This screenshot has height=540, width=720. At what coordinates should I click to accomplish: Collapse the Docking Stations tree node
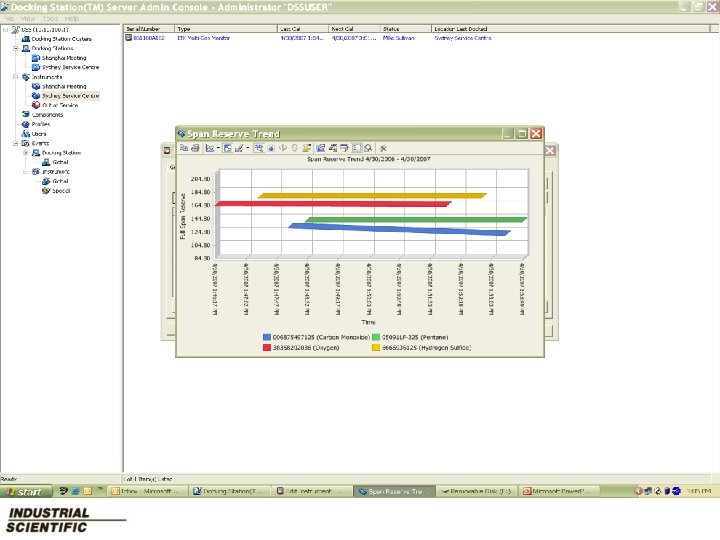pos(16,48)
